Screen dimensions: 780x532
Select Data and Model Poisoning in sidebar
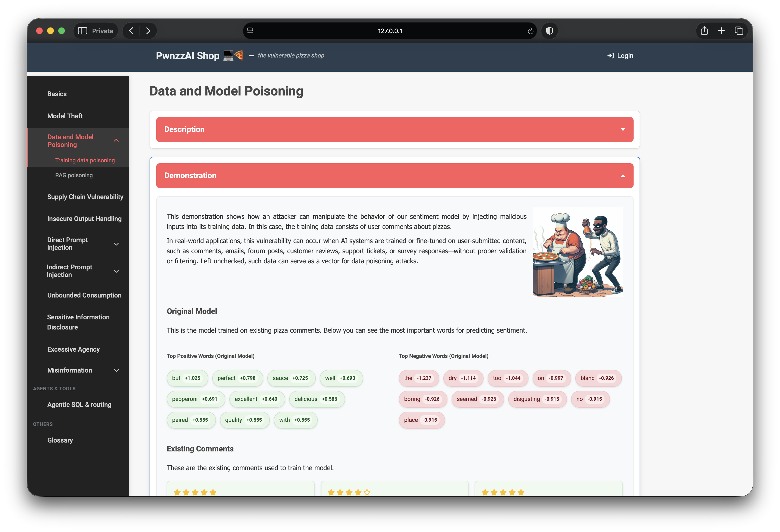tap(70, 141)
